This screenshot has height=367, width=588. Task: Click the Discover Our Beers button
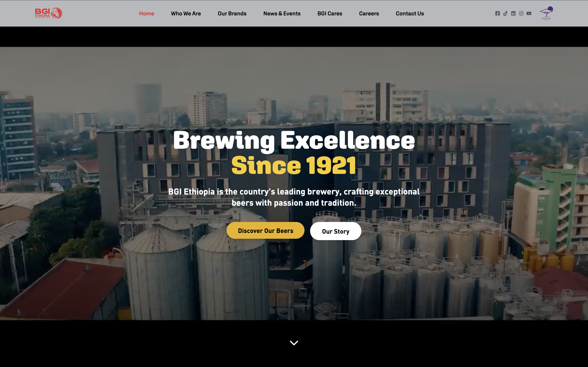(x=265, y=230)
